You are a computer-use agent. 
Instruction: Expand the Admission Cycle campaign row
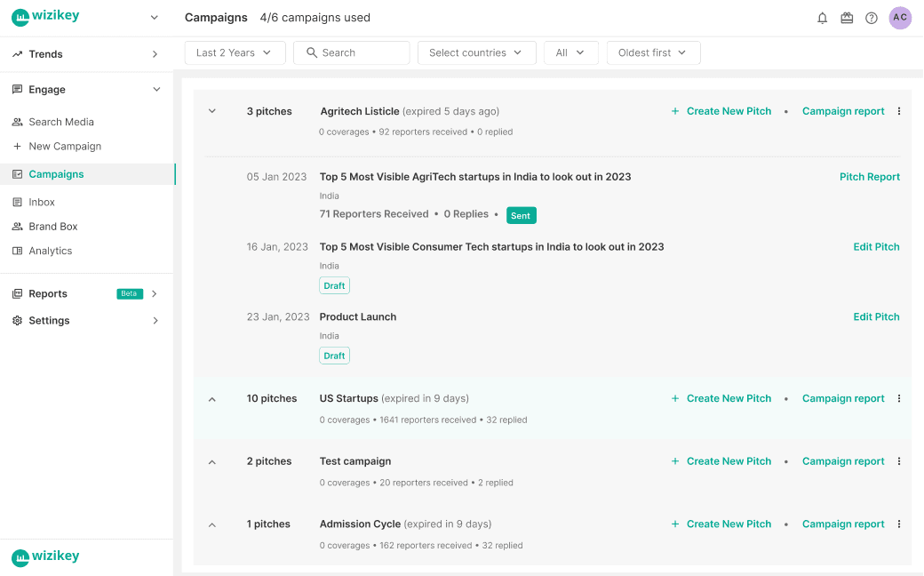212,524
